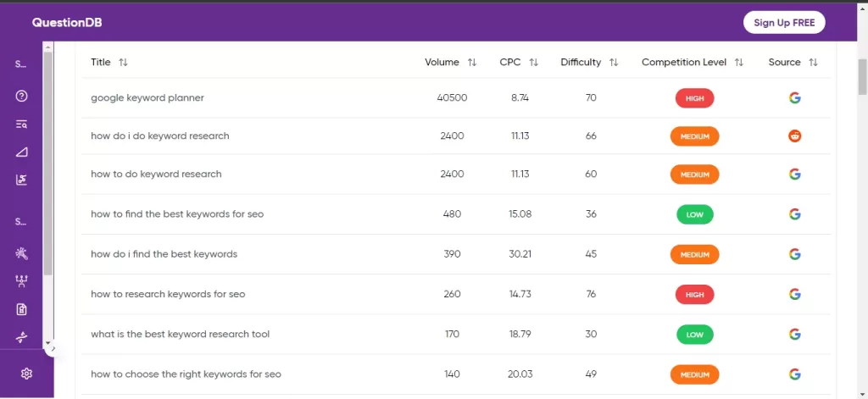Click Google source icon for google keyword planner
The height and width of the screenshot is (399, 868).
(794, 97)
